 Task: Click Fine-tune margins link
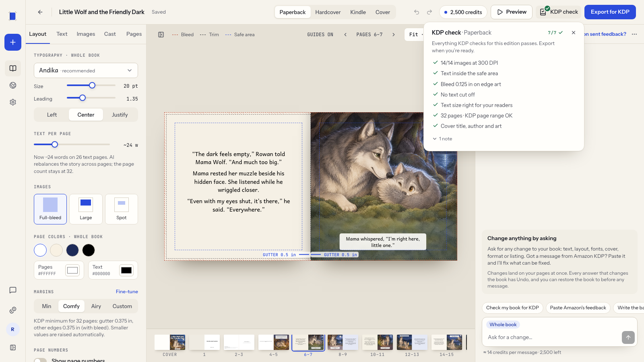(127, 292)
